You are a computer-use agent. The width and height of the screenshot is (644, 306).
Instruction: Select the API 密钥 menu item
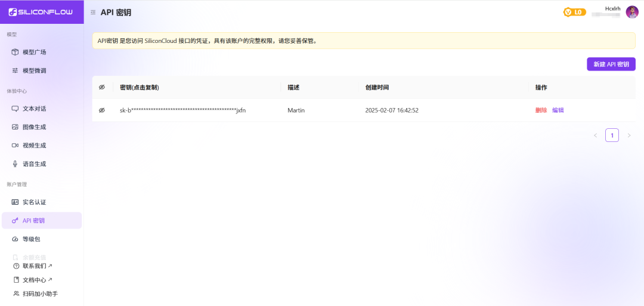click(x=42, y=221)
